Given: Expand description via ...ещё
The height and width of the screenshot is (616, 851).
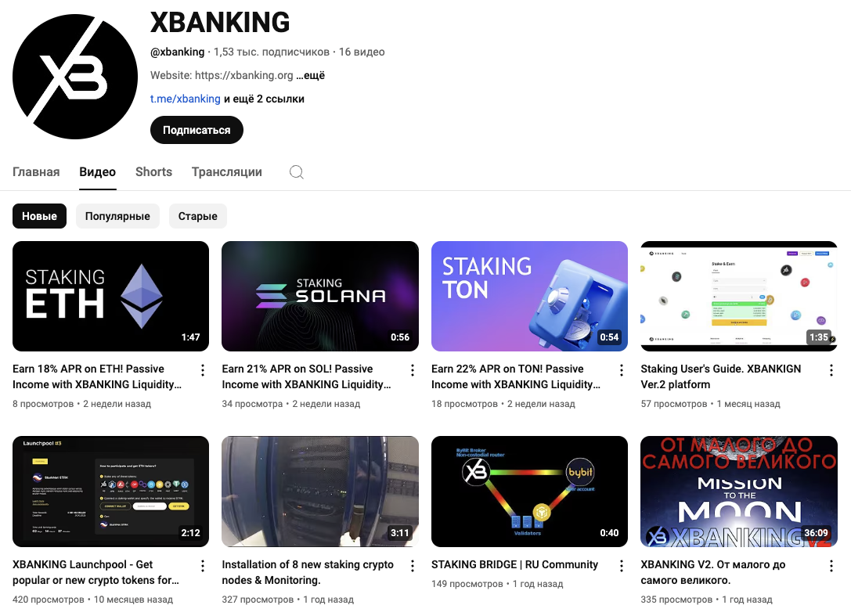Looking at the screenshot, I should 311,75.
